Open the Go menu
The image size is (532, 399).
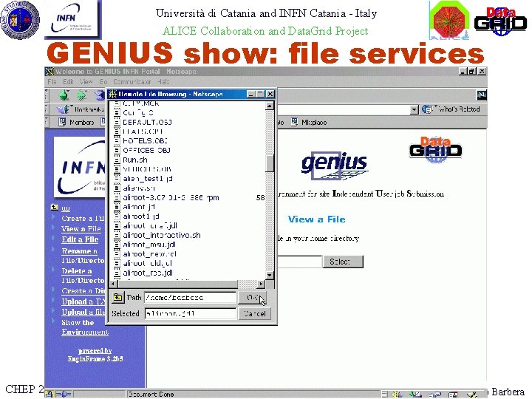click(103, 82)
